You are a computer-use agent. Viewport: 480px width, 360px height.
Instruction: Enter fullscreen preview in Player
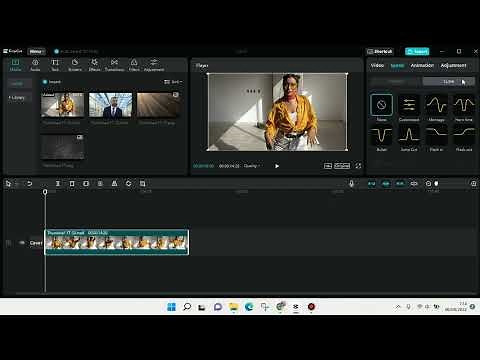pyautogui.click(x=358, y=166)
